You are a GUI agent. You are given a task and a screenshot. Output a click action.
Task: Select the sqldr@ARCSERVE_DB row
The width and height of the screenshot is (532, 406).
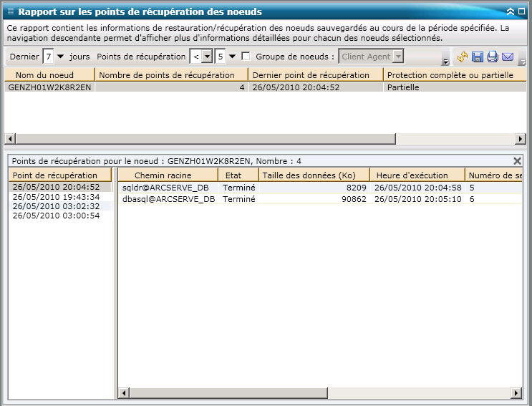[x=320, y=188]
